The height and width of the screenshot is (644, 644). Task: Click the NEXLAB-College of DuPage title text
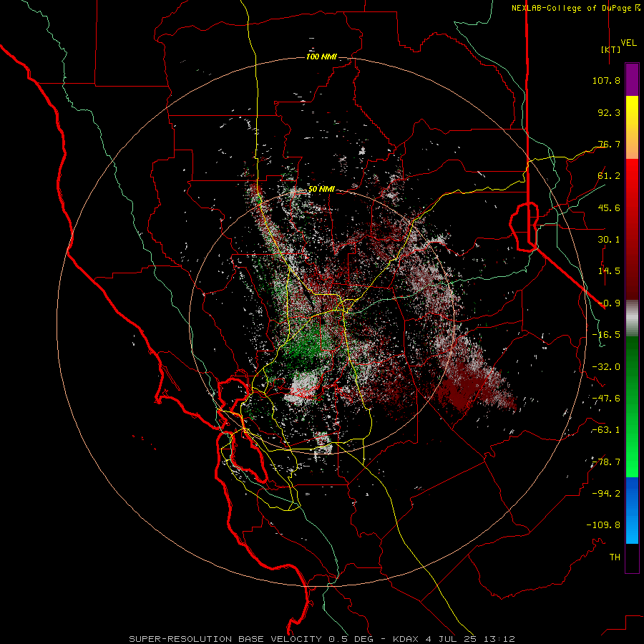571,8
